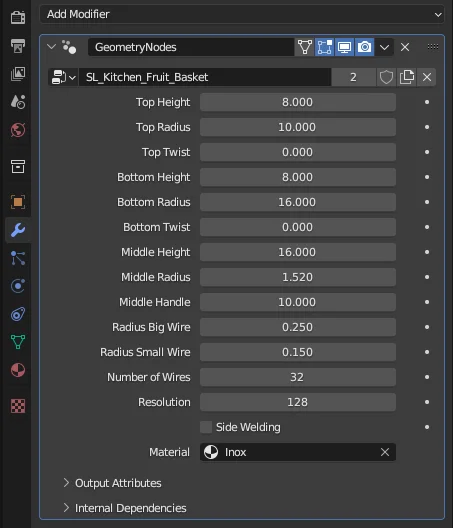Open the Render properties tab

pos(18,17)
